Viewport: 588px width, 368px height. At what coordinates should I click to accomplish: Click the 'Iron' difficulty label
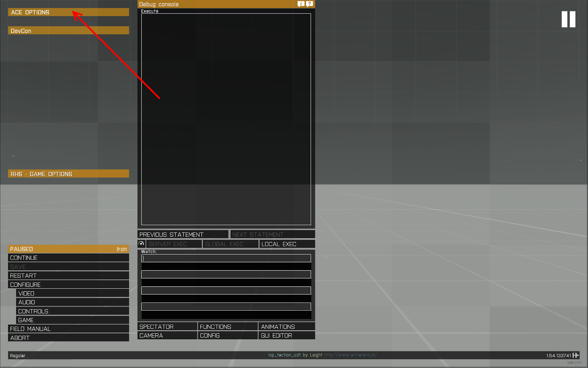coord(122,249)
